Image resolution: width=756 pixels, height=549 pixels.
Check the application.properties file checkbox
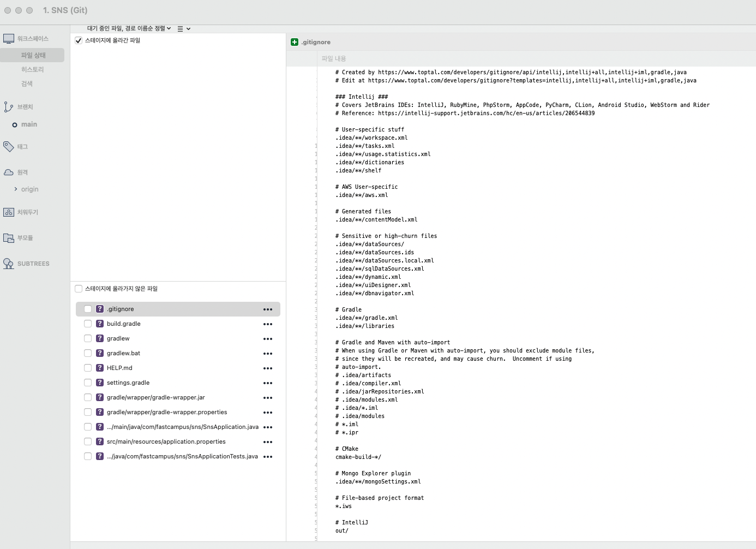pos(88,441)
